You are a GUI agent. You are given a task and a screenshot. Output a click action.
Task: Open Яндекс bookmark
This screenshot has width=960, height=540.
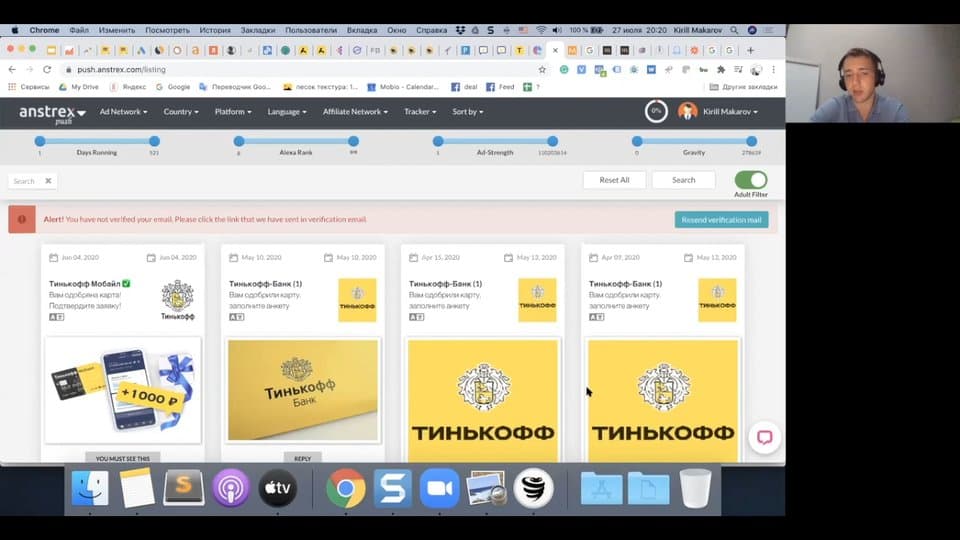[x=128, y=87]
